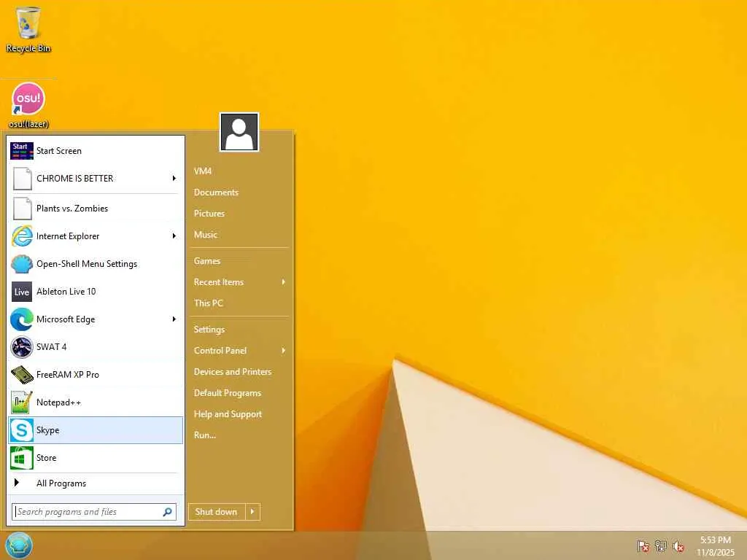Select the Notepad++ text label
This screenshot has height=560, width=747.
tap(58, 402)
